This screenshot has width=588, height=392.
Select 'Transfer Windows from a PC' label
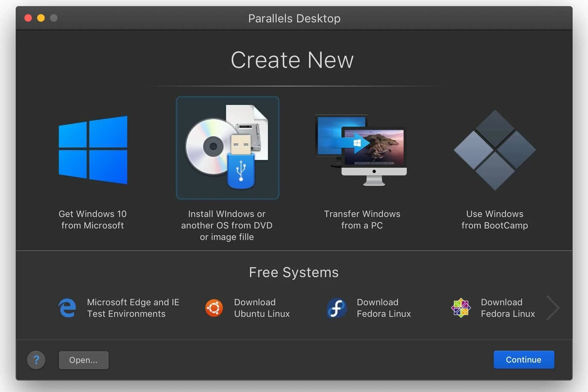click(362, 220)
